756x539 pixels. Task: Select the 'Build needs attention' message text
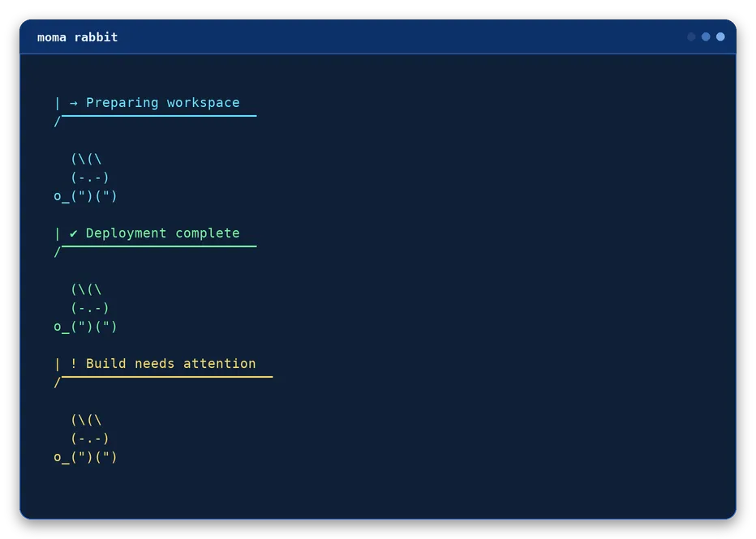(x=170, y=364)
